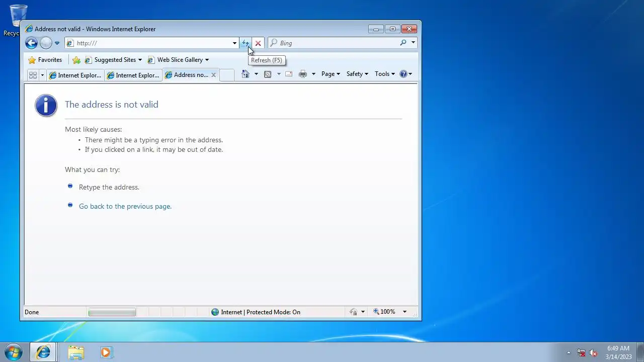Expand the Feeds dropdown arrow

278,74
